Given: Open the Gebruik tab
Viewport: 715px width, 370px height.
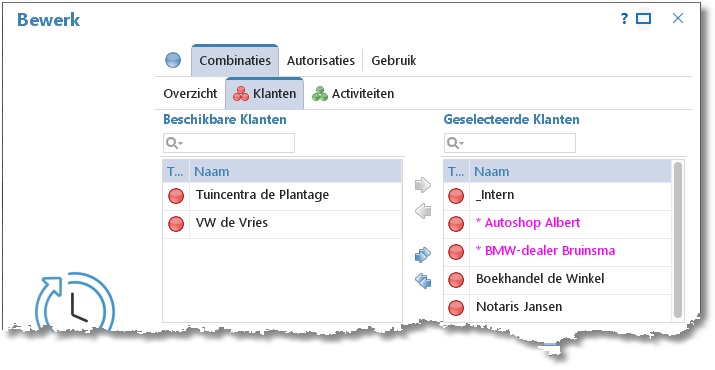Looking at the screenshot, I should point(394,61).
